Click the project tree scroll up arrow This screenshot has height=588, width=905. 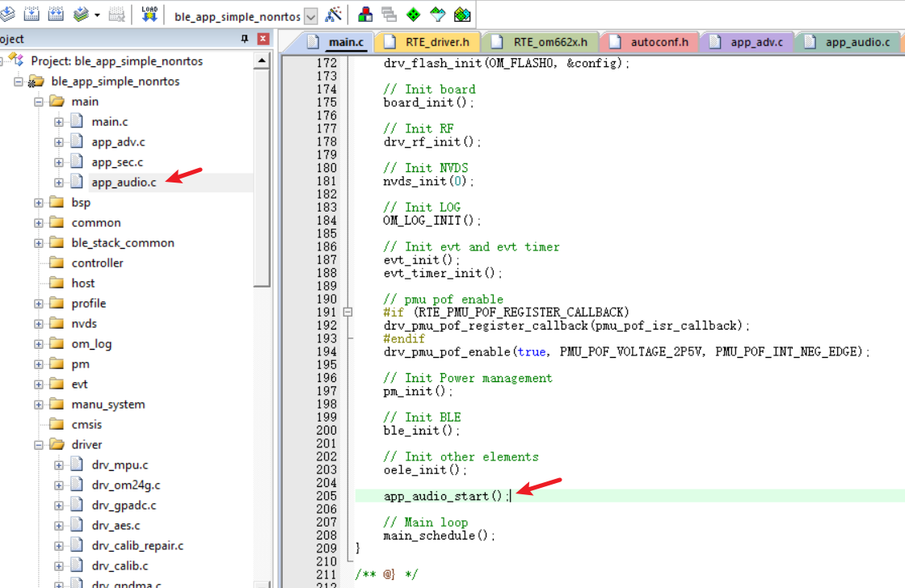262,61
